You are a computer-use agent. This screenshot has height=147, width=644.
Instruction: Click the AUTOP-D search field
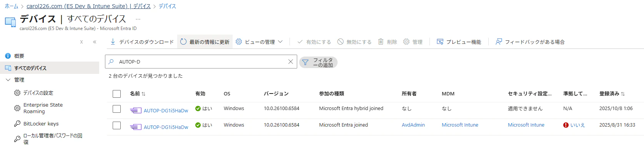click(201, 62)
